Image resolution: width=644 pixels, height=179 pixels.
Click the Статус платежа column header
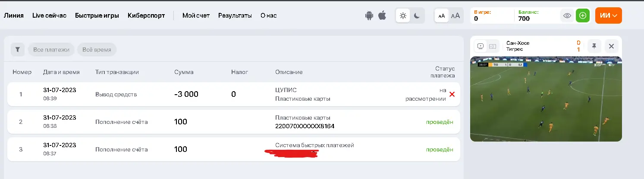[443, 72]
